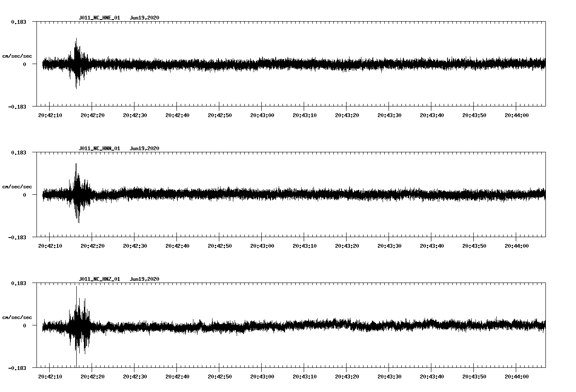Click the 20:44:00 time label under HNE plot
576x392 pixels.
(x=517, y=115)
